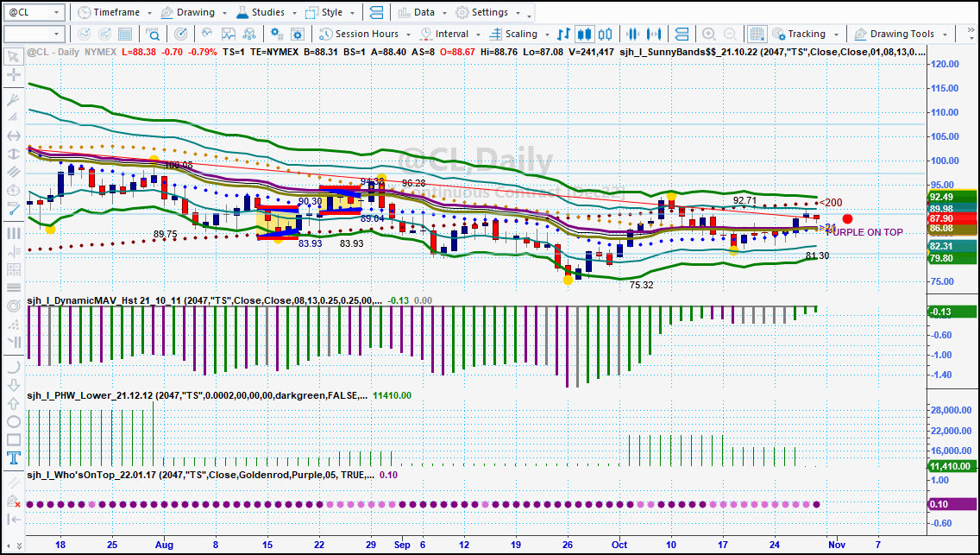Select the parallel lines channel tool
Viewport: 980px width, 555px height.
pos(12,173)
